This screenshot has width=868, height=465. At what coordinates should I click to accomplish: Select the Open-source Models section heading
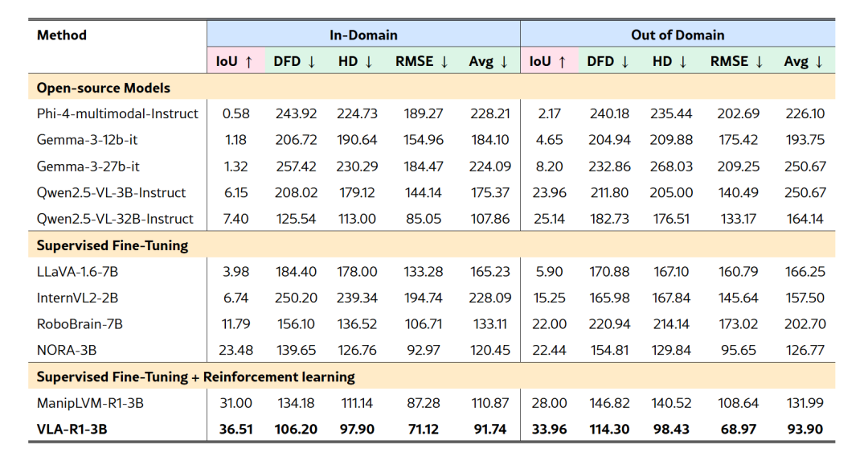[x=104, y=88]
